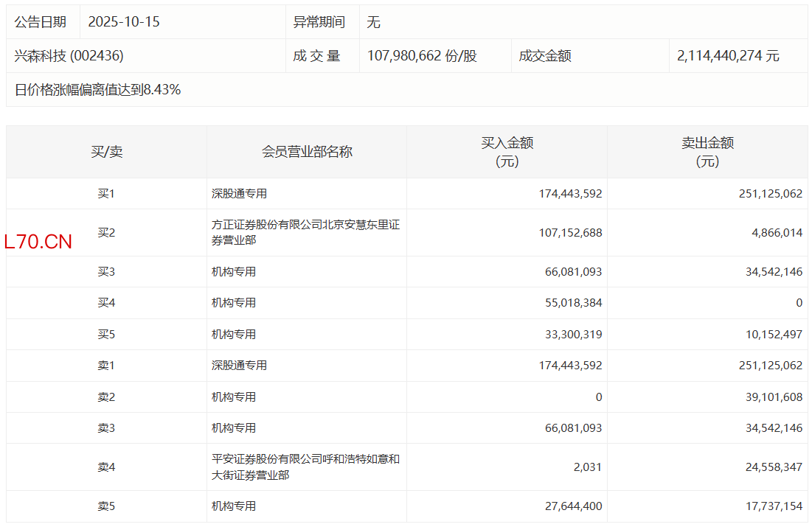Click the red L70.CN watermark text
This screenshot has height=527, width=812.
[38, 242]
